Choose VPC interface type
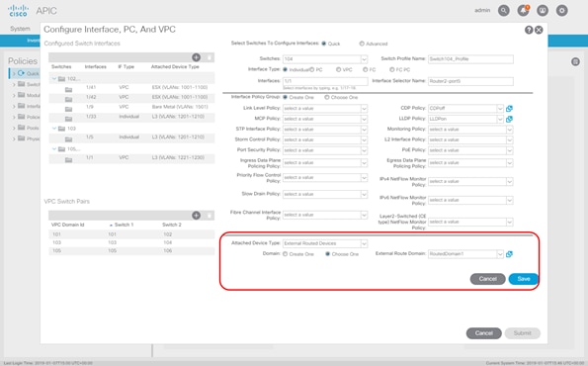 (338, 69)
